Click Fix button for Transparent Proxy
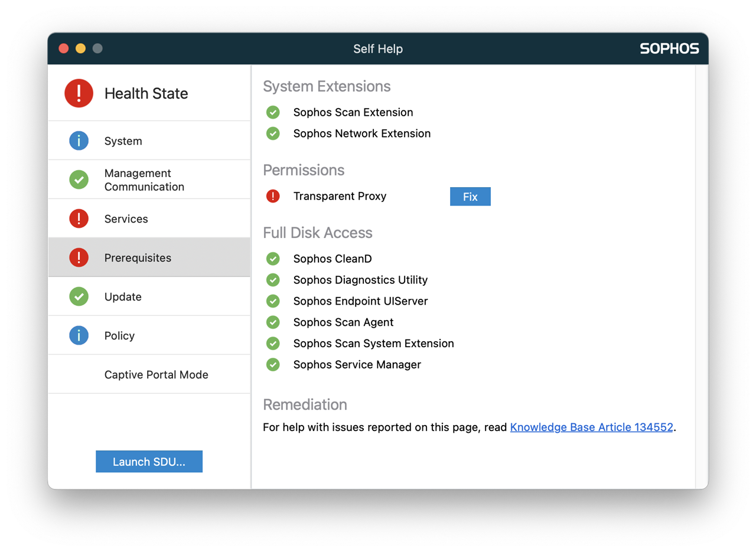This screenshot has height=552, width=756. pos(470,197)
